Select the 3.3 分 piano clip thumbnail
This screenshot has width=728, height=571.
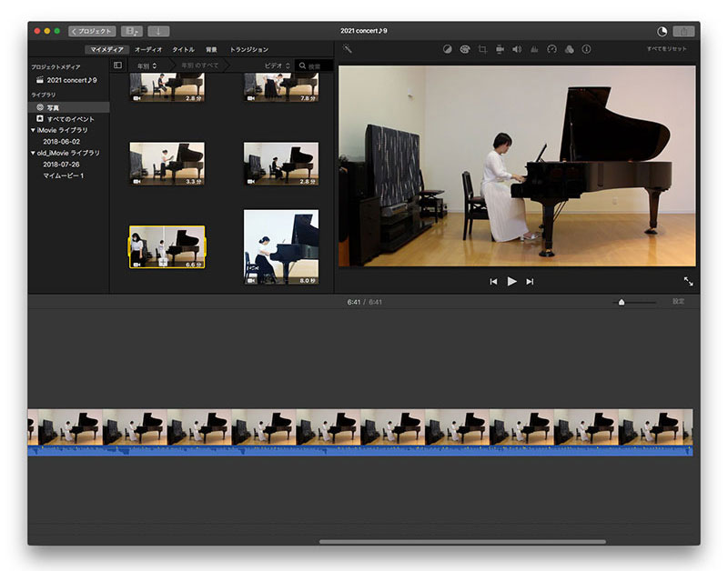pos(167,164)
